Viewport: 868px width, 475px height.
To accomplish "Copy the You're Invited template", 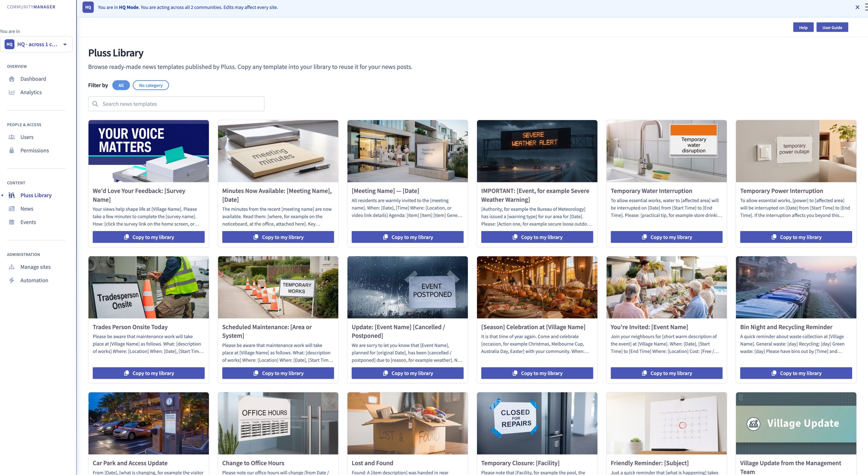I will 667,373.
